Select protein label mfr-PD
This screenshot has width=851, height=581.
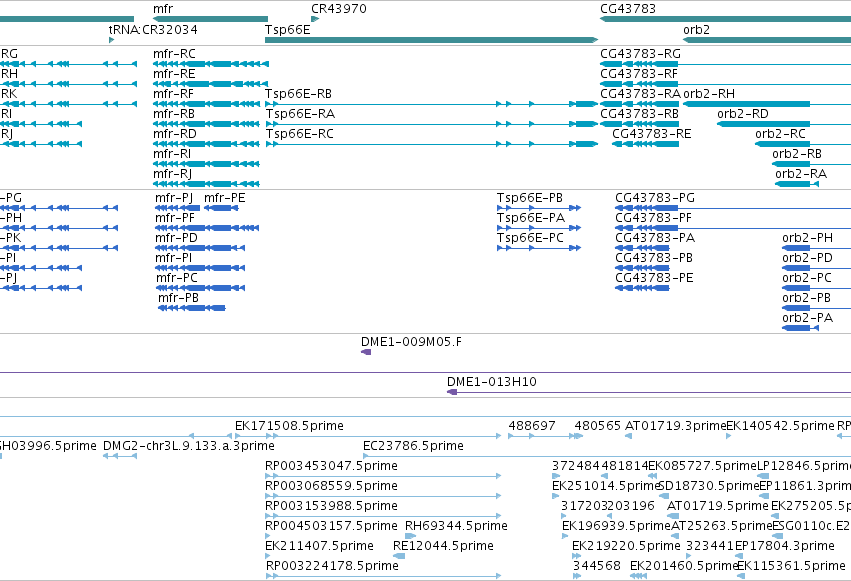coord(176,238)
